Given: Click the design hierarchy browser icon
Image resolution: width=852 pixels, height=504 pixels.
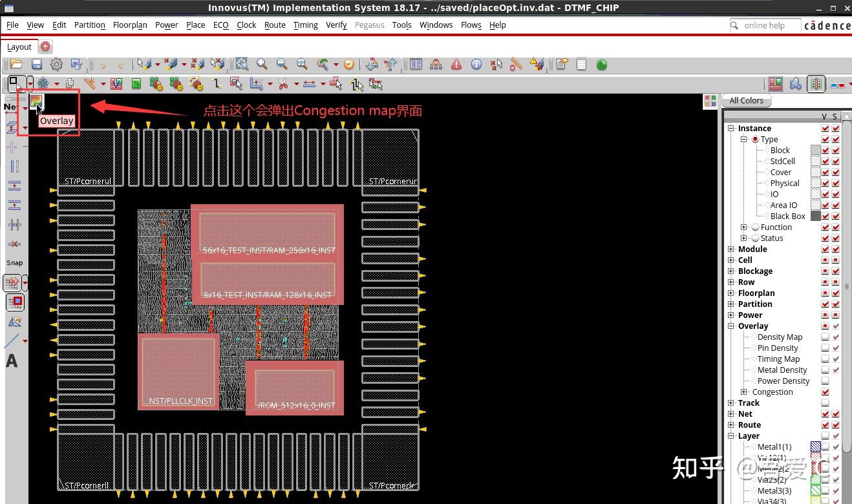Looking at the screenshot, I should pos(436,65).
